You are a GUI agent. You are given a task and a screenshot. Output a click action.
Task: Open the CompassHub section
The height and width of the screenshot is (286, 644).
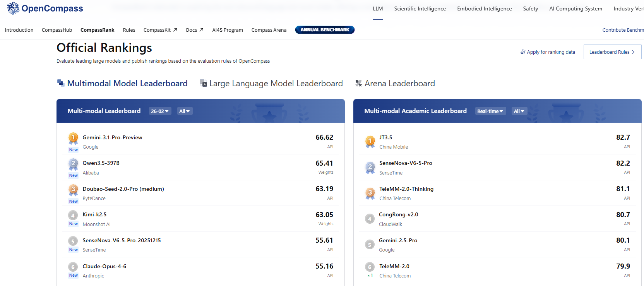click(57, 30)
